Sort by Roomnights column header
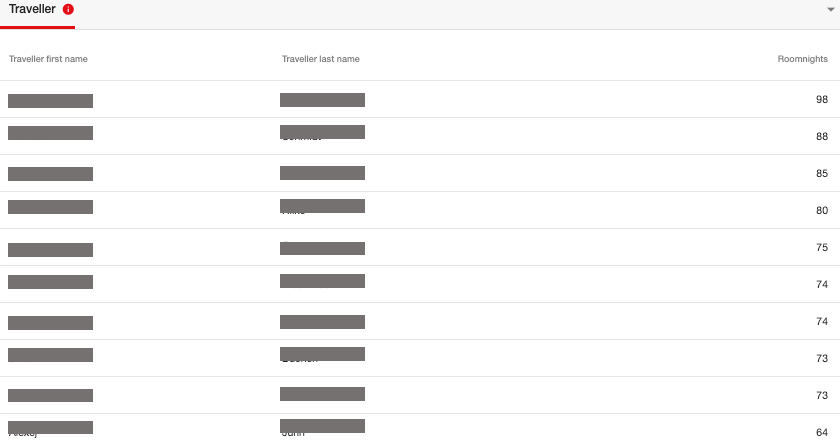The width and height of the screenshot is (840, 447). [802, 59]
